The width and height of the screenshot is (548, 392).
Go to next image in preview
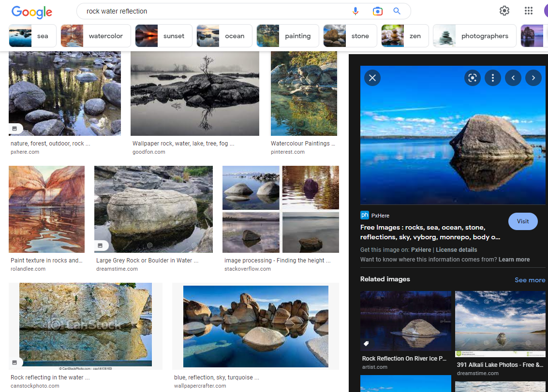coord(533,78)
